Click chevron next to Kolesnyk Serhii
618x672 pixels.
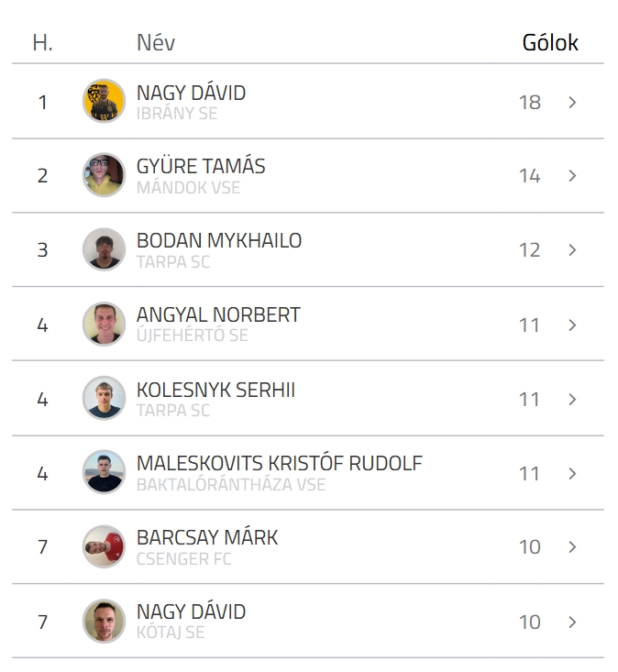(572, 400)
